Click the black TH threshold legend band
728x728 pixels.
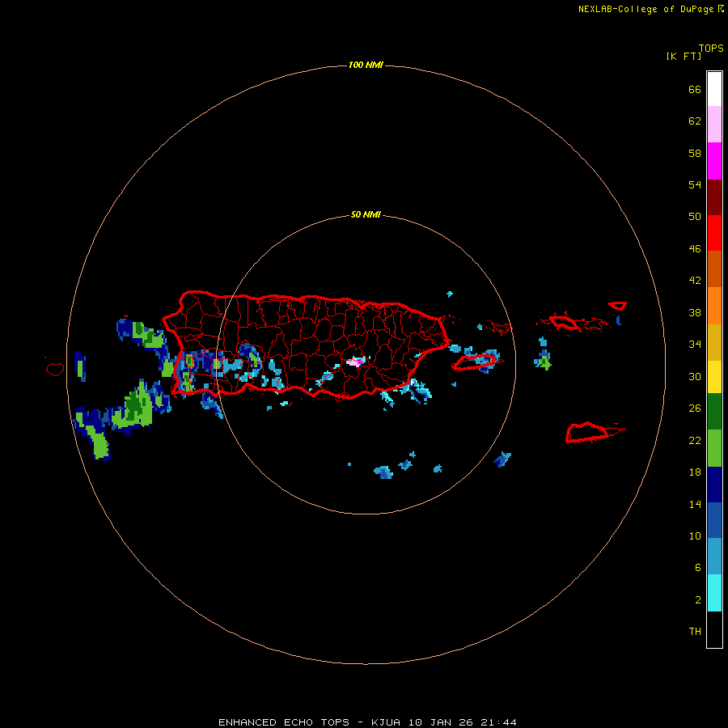coord(714,629)
